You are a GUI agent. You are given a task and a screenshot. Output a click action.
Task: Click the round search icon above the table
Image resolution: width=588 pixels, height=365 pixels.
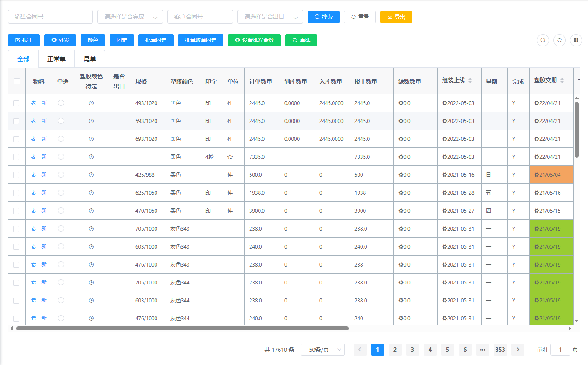tap(543, 40)
